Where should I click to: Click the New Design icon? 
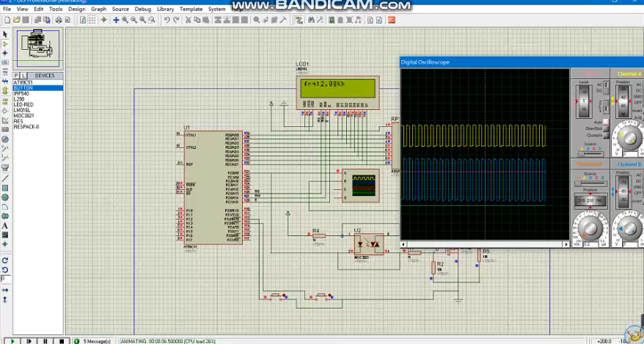tap(7, 20)
